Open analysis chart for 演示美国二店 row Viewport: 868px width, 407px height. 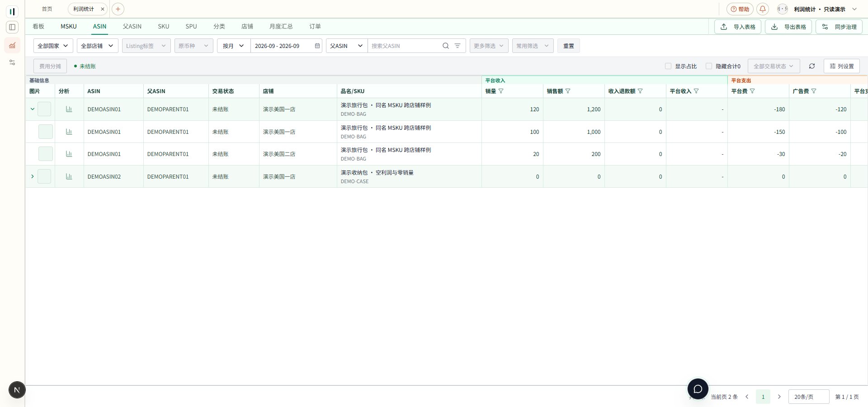point(69,154)
